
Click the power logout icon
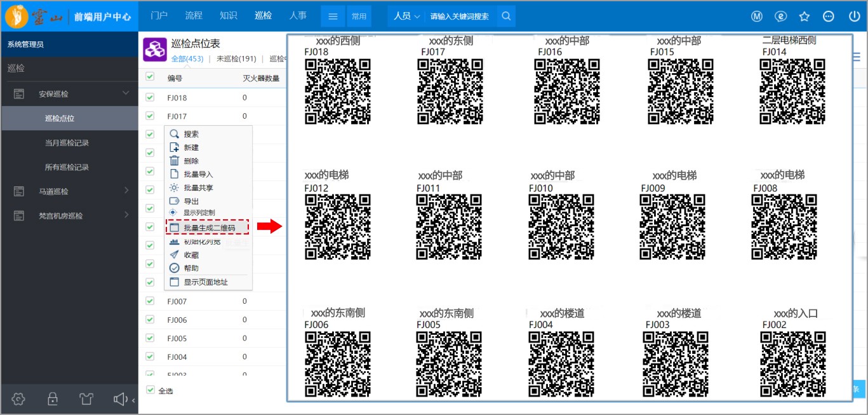click(x=854, y=17)
